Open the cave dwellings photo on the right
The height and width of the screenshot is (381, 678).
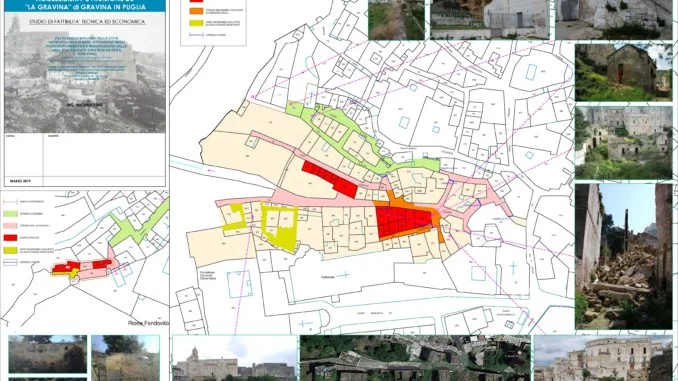tap(624, 143)
